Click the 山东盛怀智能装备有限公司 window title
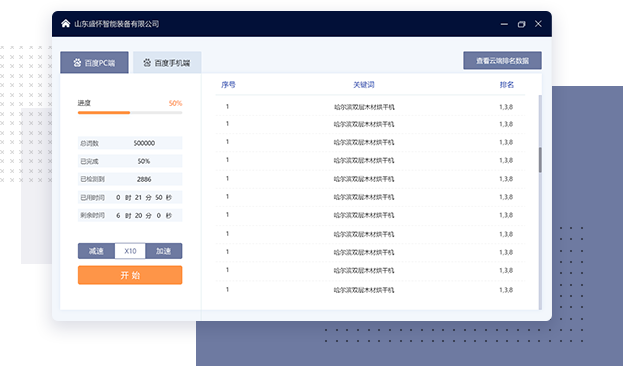The image size is (623, 366). (116, 24)
